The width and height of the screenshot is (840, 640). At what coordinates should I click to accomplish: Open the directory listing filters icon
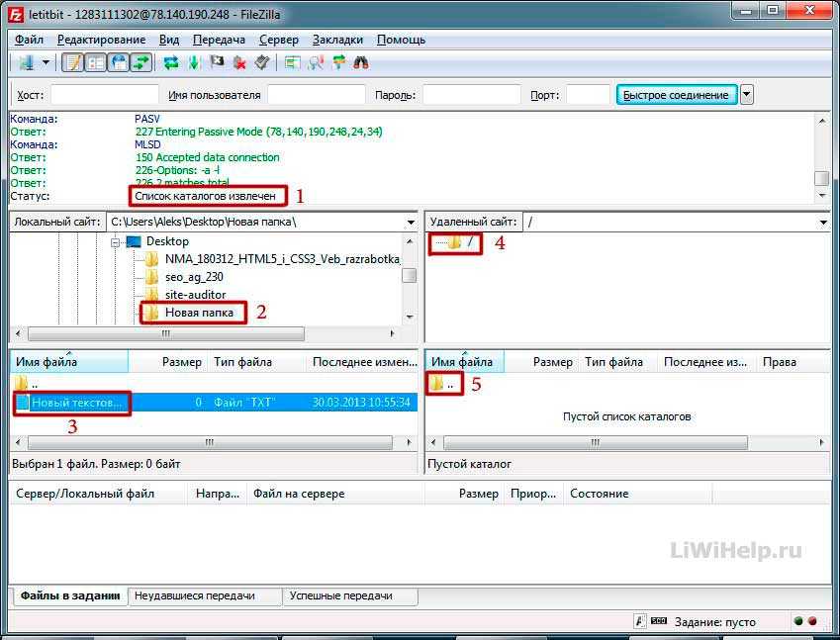pos(292,62)
